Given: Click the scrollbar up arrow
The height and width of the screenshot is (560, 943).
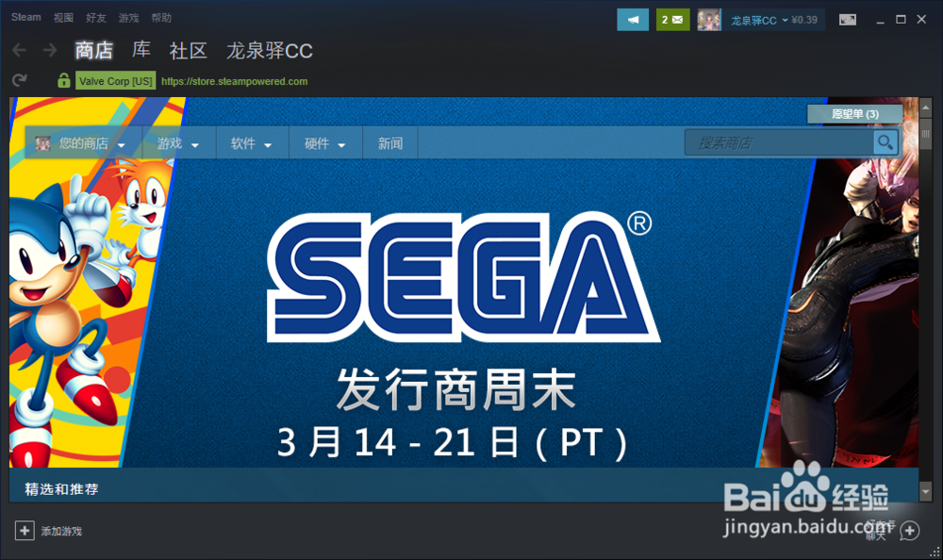Looking at the screenshot, I should click(x=926, y=107).
